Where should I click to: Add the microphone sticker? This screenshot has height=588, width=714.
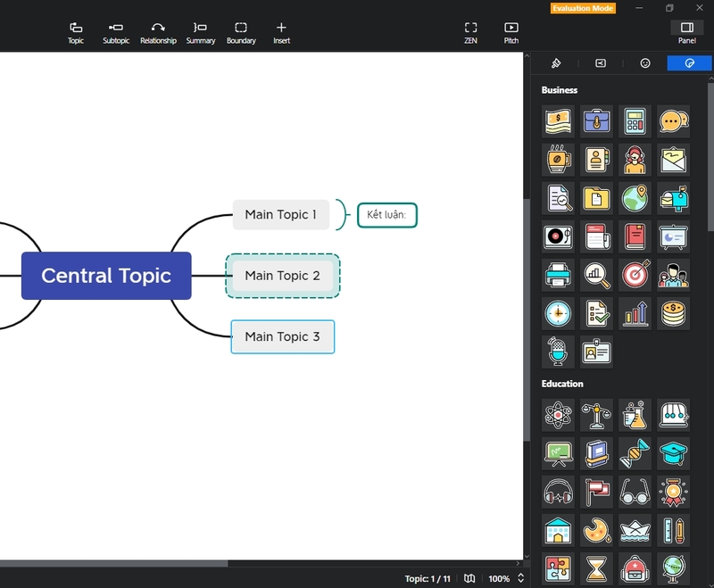tap(558, 352)
